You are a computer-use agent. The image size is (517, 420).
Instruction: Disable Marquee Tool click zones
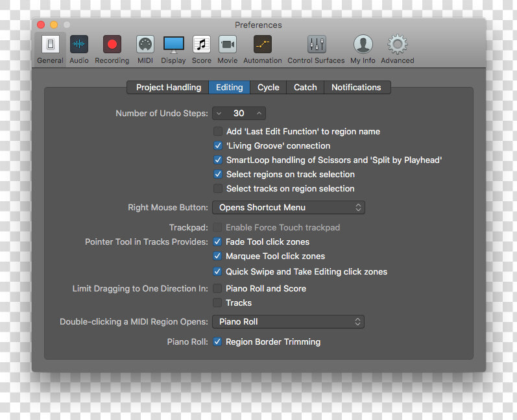pyautogui.click(x=217, y=256)
